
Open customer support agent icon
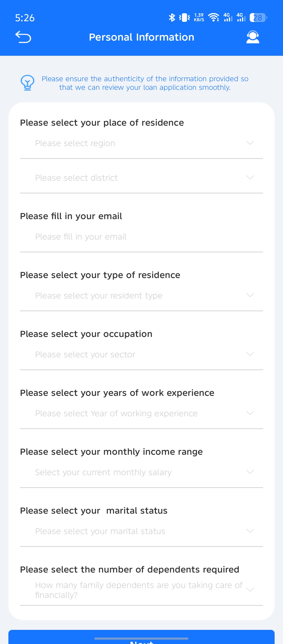pyautogui.click(x=253, y=37)
